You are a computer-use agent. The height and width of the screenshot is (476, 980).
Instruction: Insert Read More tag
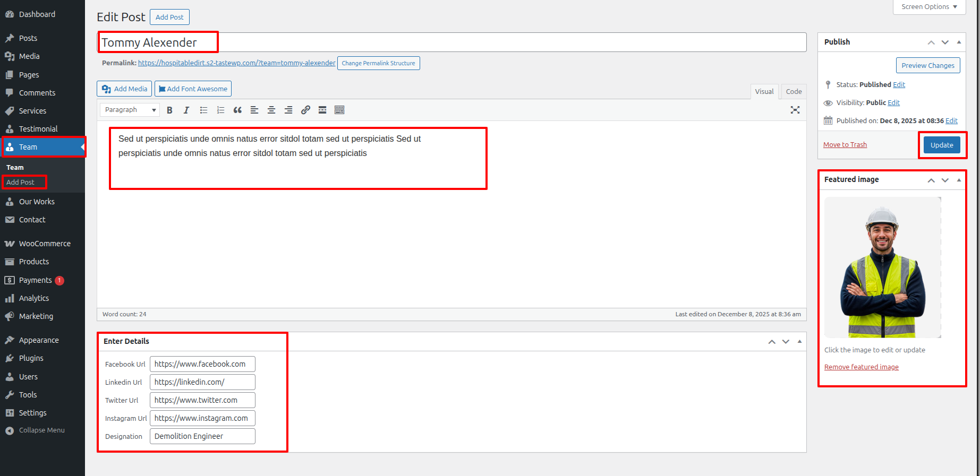pyautogui.click(x=322, y=110)
